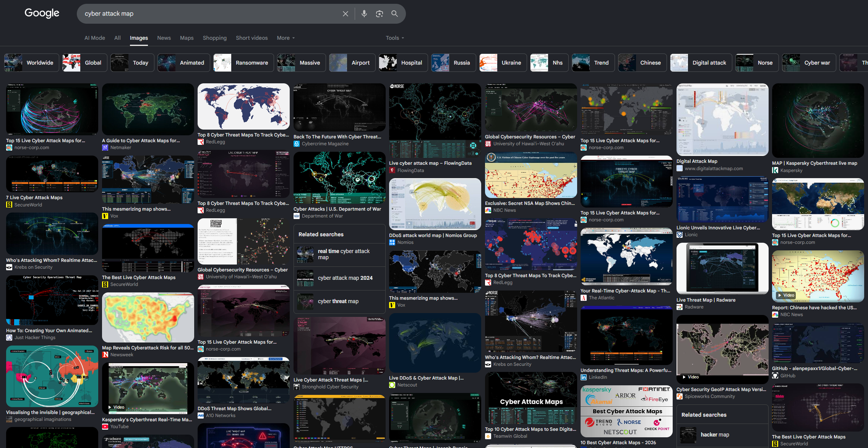868x448 pixels.
Task: Filter images by Ransomware chip
Action: 243,63
